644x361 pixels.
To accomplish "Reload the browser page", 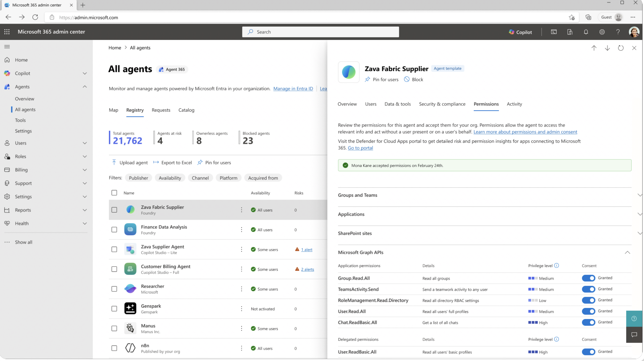I will pyautogui.click(x=35, y=17).
